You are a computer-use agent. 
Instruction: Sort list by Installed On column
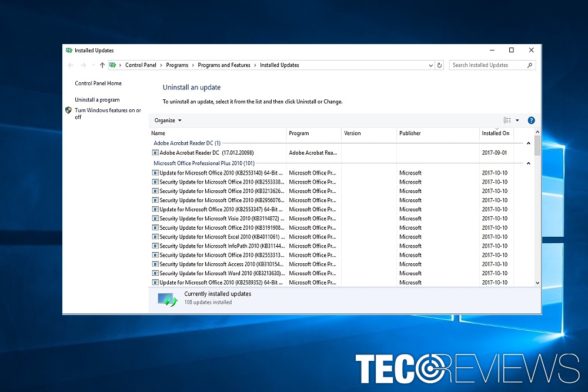[496, 133]
